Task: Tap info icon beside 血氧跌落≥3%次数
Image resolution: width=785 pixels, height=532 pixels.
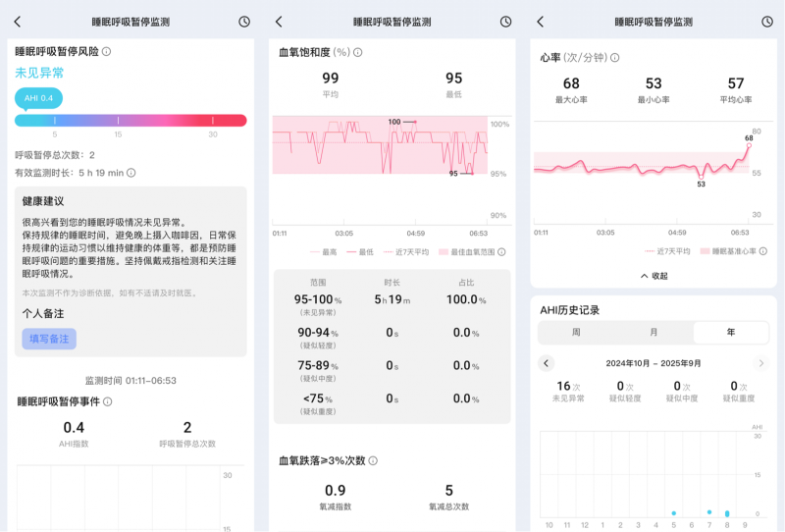Action: (x=374, y=460)
